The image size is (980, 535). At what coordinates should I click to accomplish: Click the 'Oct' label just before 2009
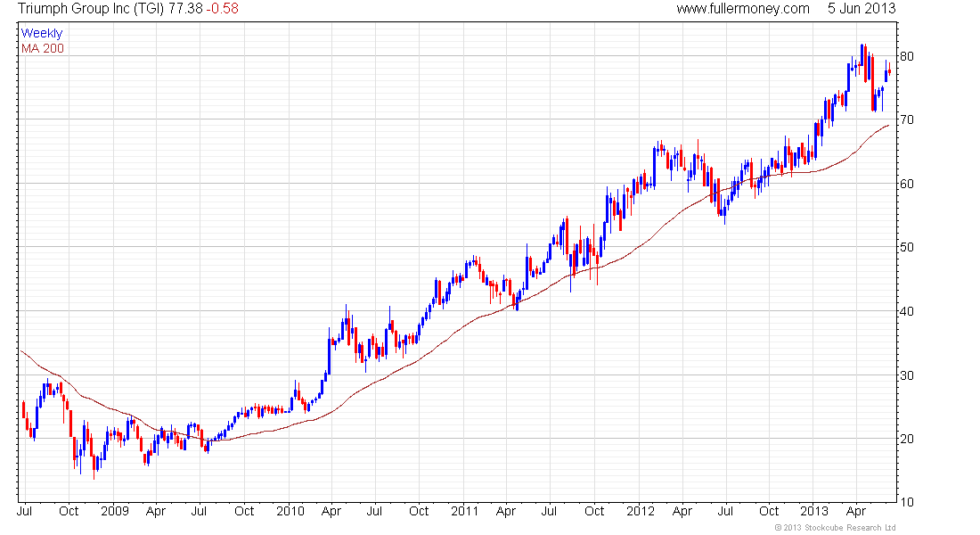pos(69,511)
